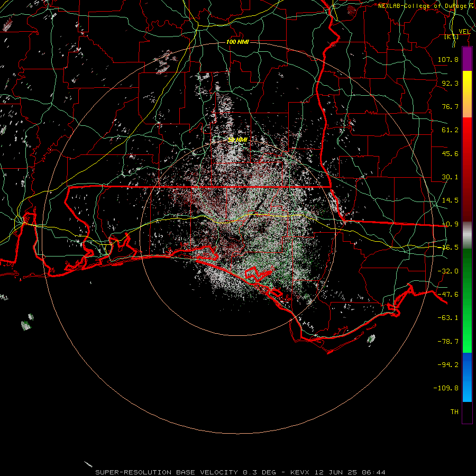Click the -47.6 value on velocity scale
The image size is (476, 476).
(448, 295)
